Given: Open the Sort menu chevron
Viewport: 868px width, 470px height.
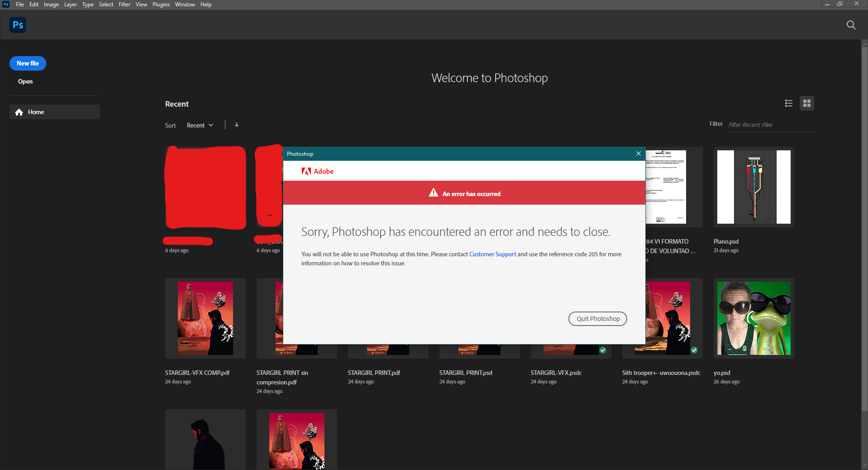Looking at the screenshot, I should pos(210,125).
